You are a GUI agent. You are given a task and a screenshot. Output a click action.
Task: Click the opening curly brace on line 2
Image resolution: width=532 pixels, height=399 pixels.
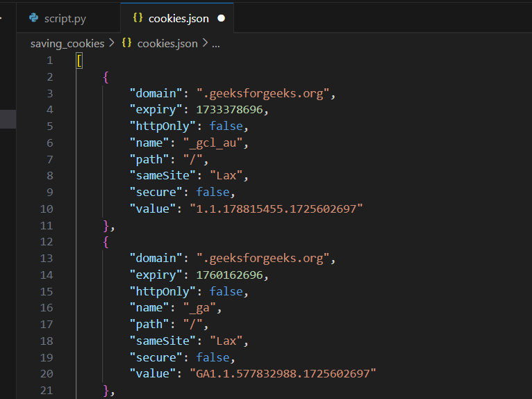tap(106, 77)
